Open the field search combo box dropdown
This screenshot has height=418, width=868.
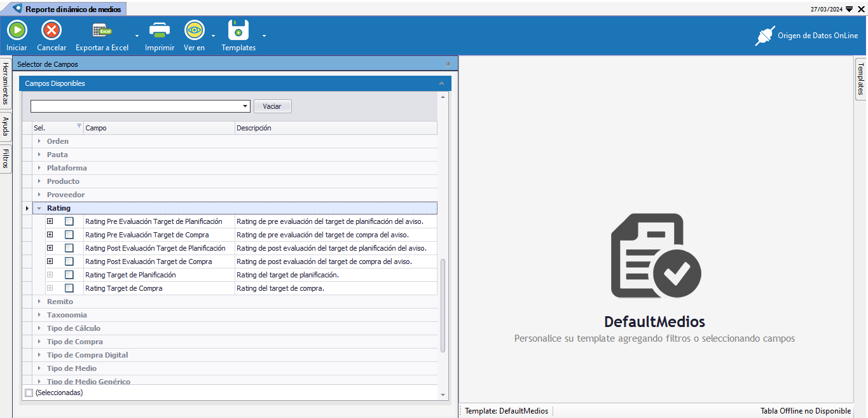(245, 106)
